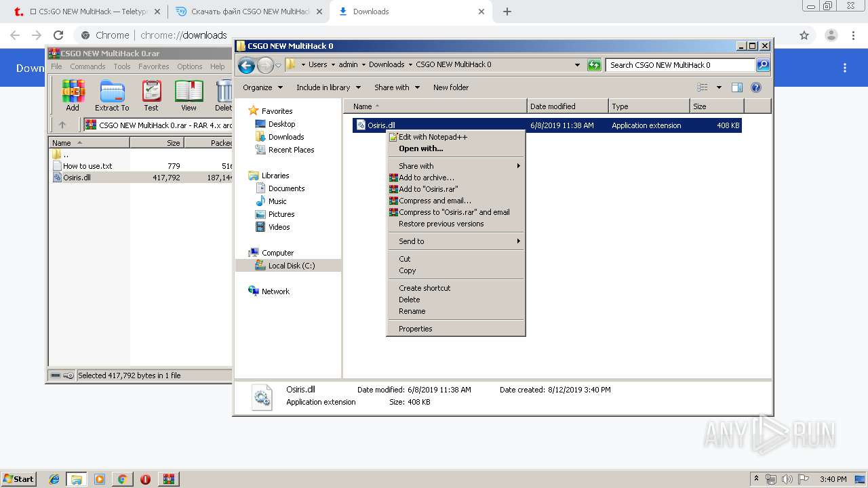Select Restore previous versions

[x=455, y=224]
